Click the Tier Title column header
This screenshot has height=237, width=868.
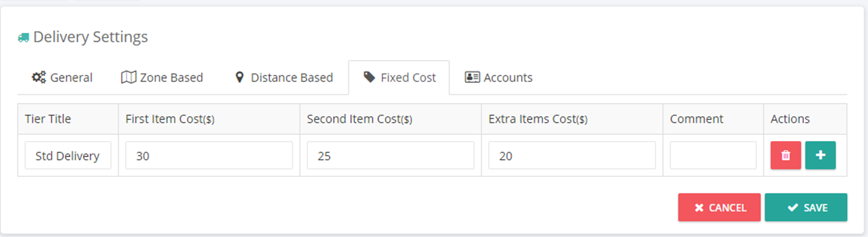48,119
